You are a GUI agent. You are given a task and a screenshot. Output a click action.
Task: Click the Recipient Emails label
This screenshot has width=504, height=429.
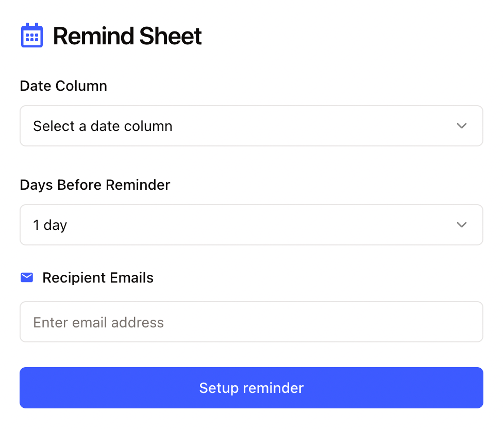click(x=98, y=277)
